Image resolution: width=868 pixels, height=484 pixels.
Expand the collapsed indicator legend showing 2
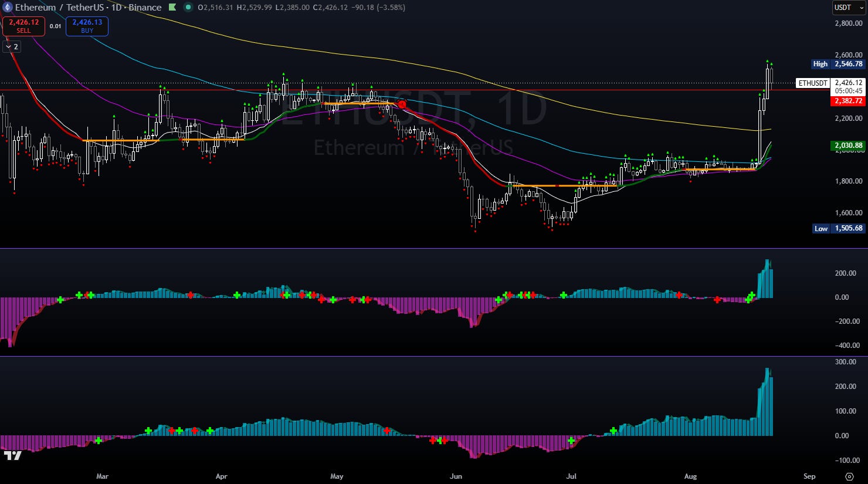(x=12, y=46)
